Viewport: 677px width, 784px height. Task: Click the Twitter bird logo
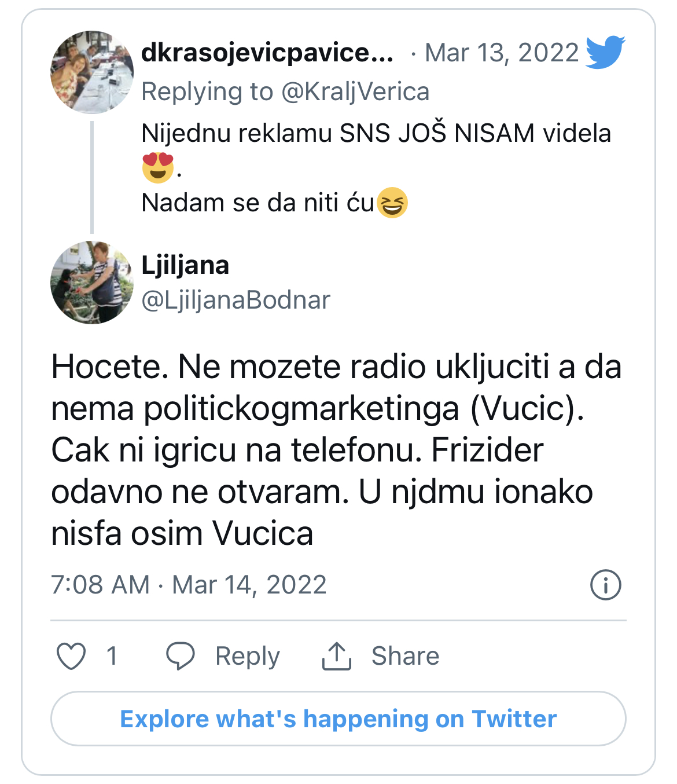605,52
